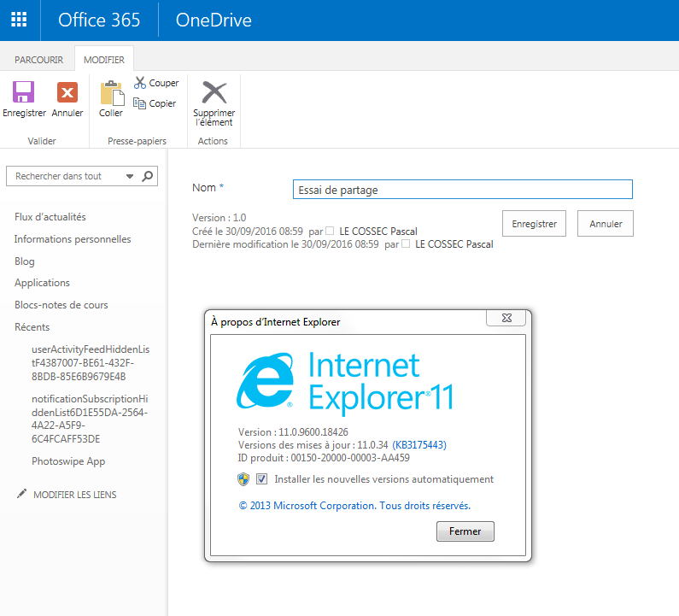This screenshot has width=679, height=616.
Task: Click the Copier pages icon
Action: (x=139, y=103)
